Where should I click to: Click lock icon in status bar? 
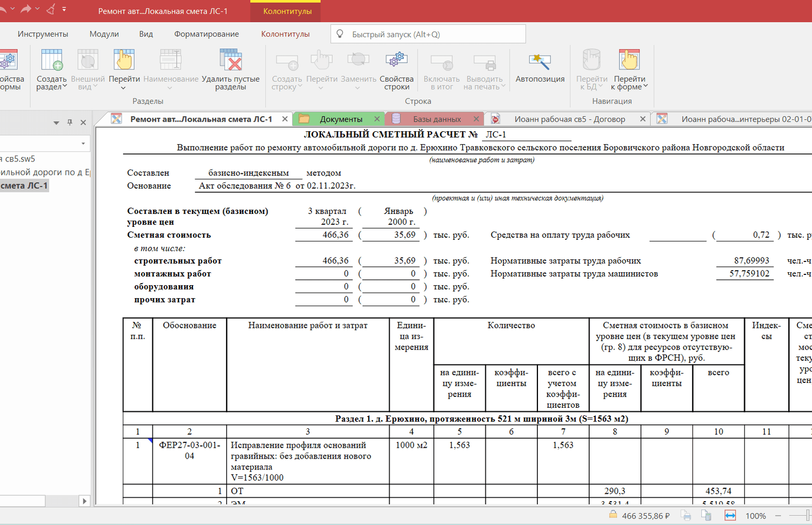click(x=613, y=515)
